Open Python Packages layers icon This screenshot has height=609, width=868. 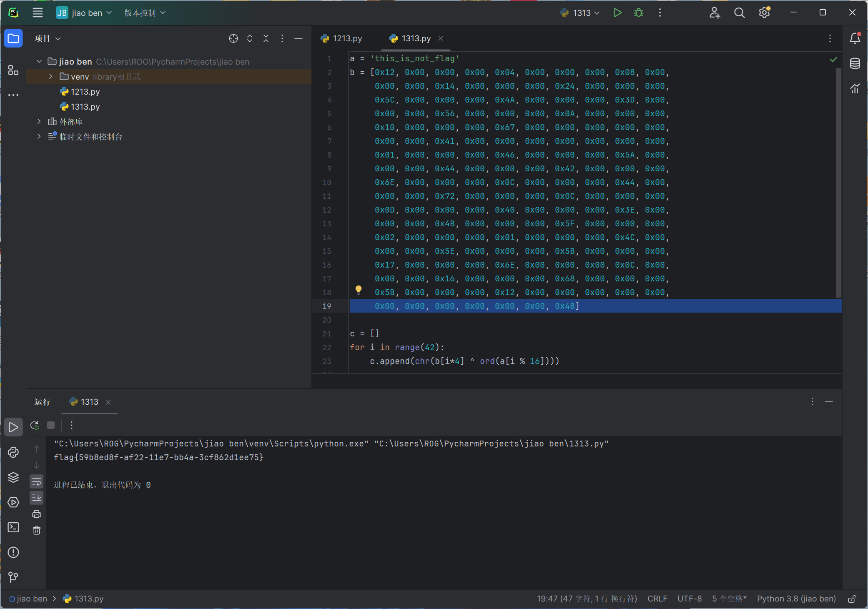coord(13,477)
